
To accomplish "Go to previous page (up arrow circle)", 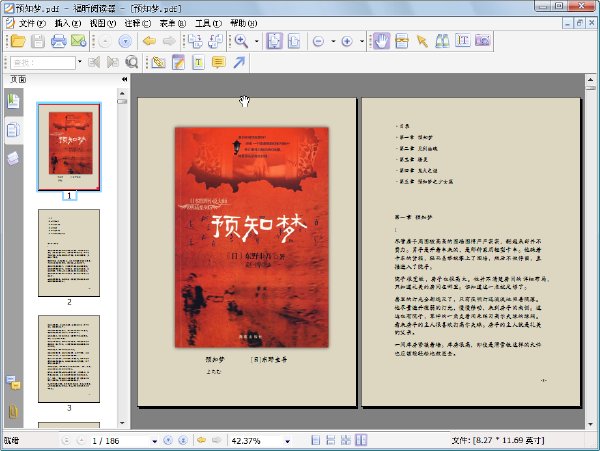I will (105, 41).
